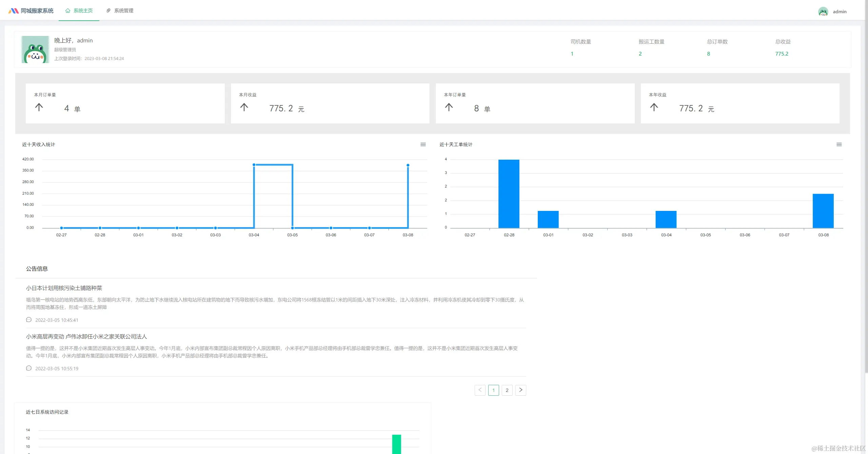868x454 pixels.
Task: Open the 系统主页 home tab
Action: 79,11
